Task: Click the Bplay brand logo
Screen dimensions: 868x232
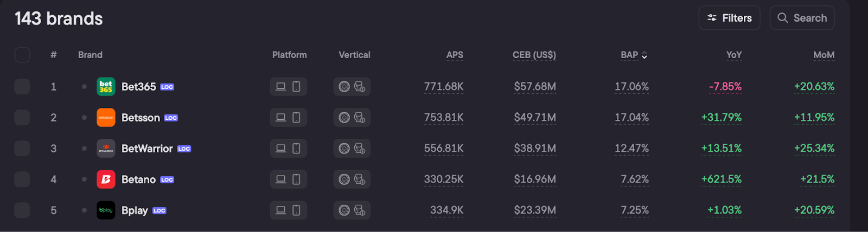Action: 106,210
